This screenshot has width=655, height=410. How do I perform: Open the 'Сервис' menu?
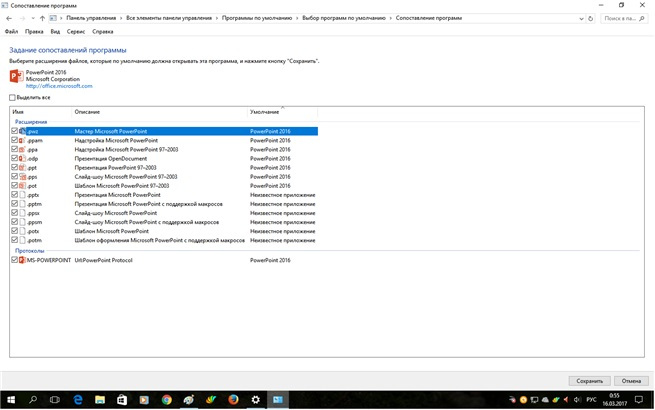tap(76, 32)
